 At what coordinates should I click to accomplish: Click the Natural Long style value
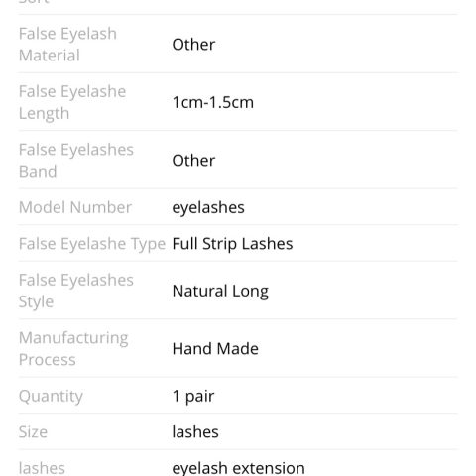[220, 292]
